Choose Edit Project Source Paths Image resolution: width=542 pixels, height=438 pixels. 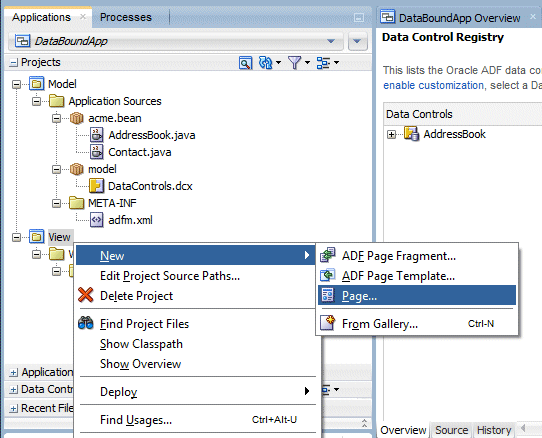point(196,276)
